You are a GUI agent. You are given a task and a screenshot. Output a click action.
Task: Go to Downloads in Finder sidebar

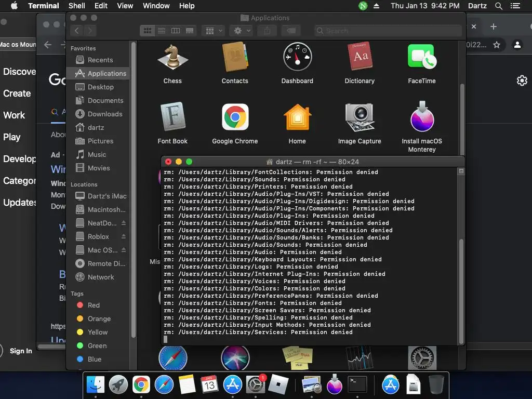point(98,114)
